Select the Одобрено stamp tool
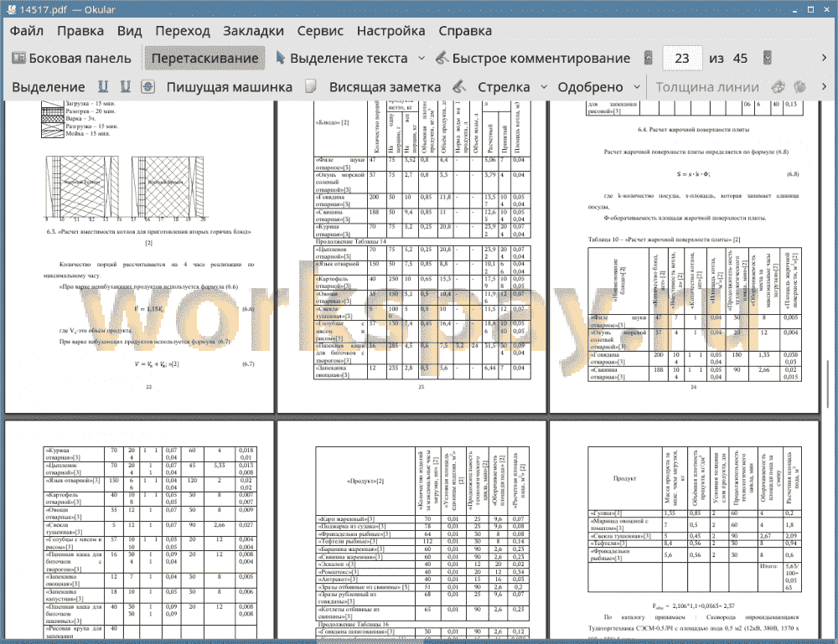 click(x=590, y=87)
